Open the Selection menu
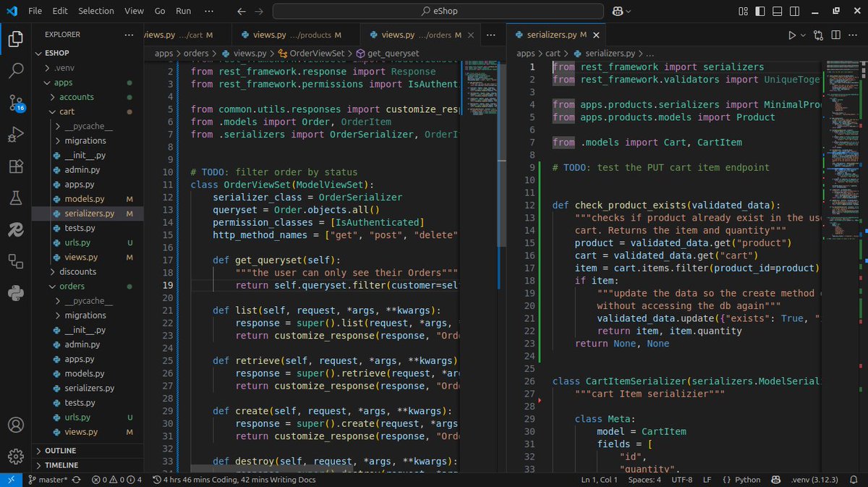The image size is (868, 487). tap(96, 12)
